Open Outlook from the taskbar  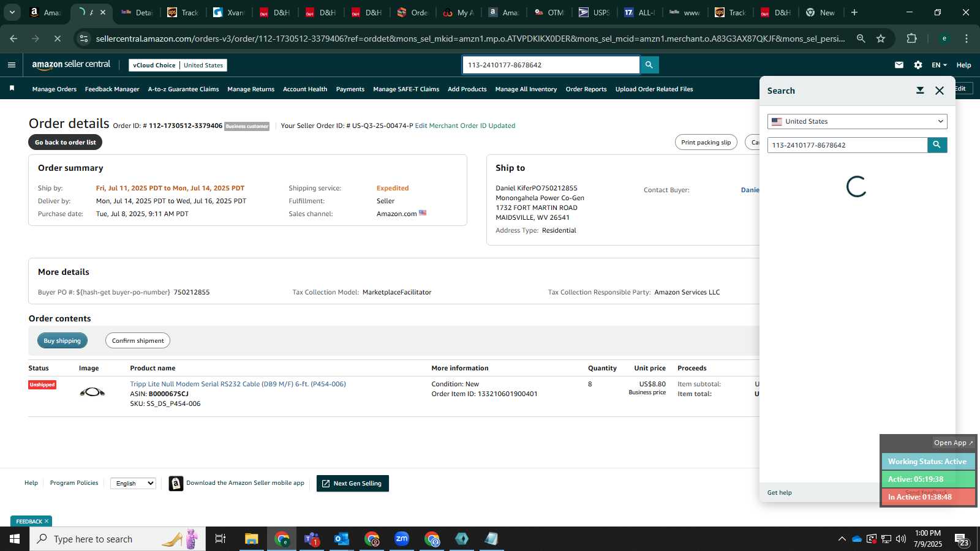pyautogui.click(x=342, y=539)
